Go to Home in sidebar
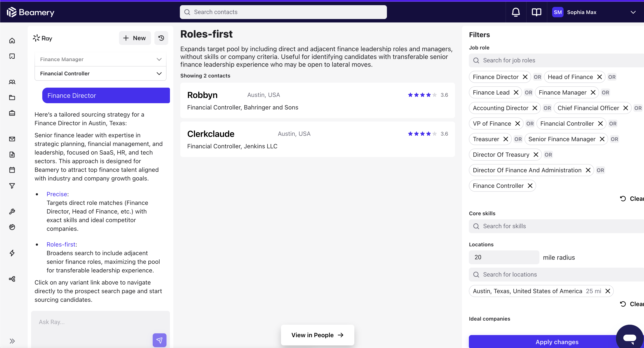This screenshot has width=644, height=348. (12, 41)
